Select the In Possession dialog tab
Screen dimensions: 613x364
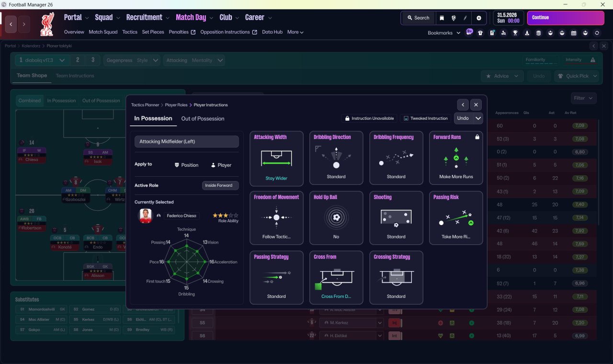(x=153, y=119)
